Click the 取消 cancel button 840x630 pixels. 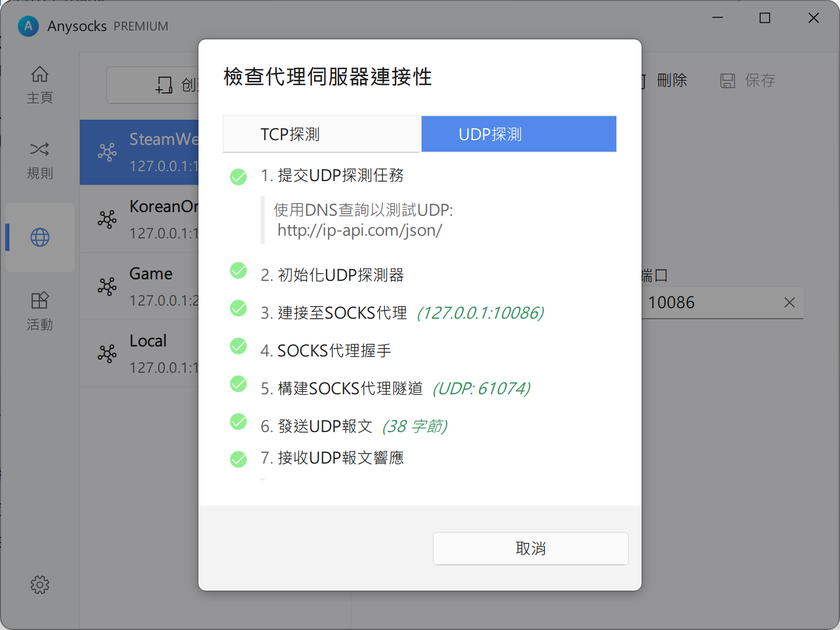tap(530, 549)
